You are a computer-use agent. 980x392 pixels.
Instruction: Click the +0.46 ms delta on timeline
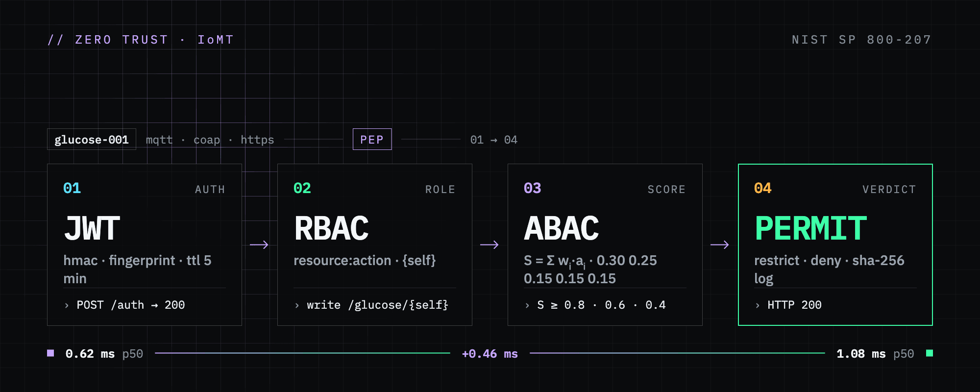tap(490, 354)
